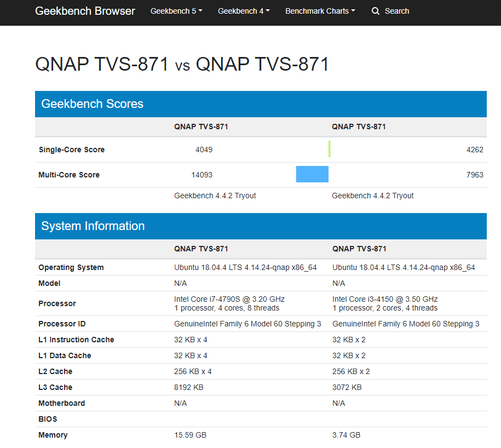Expand the Geekbench 5 dropdown menu
This screenshot has height=448, width=501.
(176, 11)
